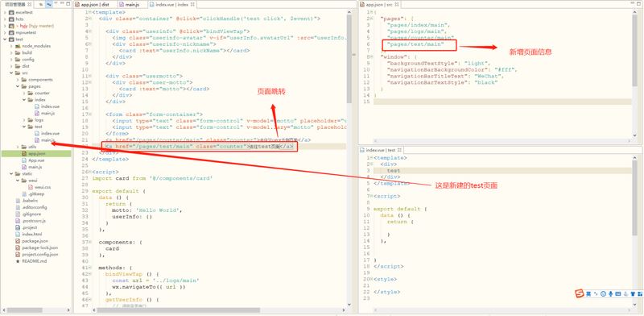644x316 pixels.
Task: Minimize the project explorer panel
Action: coord(62,4)
